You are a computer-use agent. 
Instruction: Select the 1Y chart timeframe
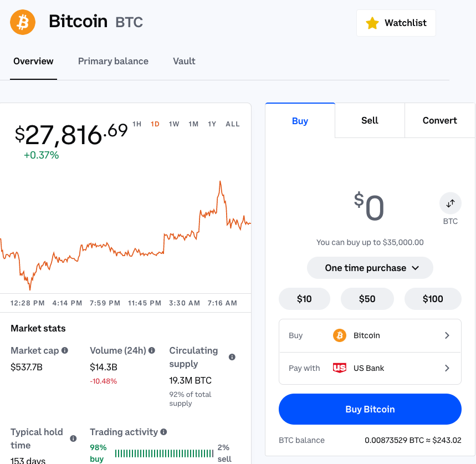[212, 124]
